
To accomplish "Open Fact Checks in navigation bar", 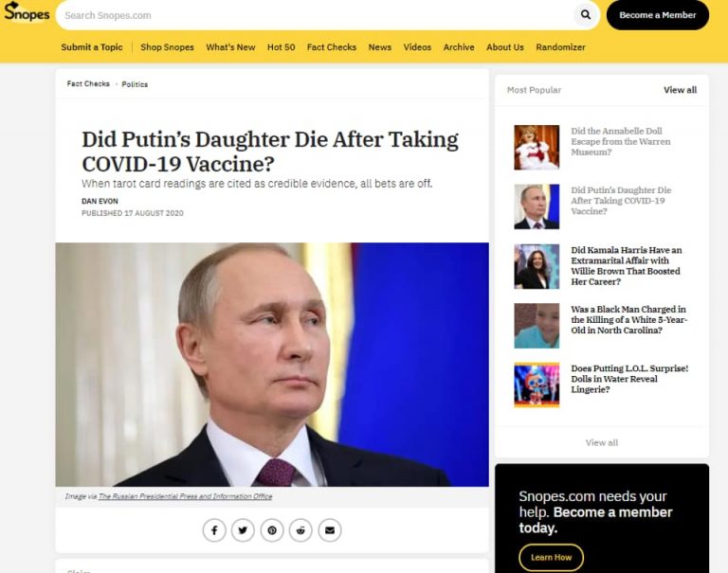I will tap(332, 47).
